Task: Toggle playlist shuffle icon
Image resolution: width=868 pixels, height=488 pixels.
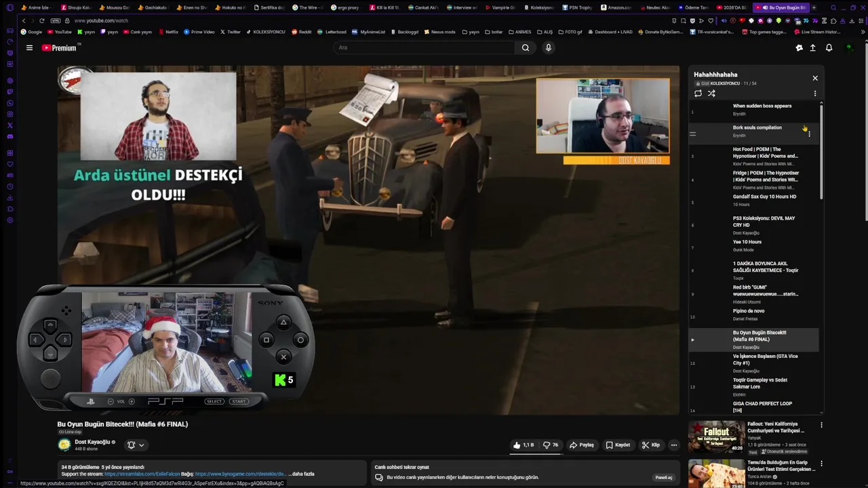Action: 711,94
